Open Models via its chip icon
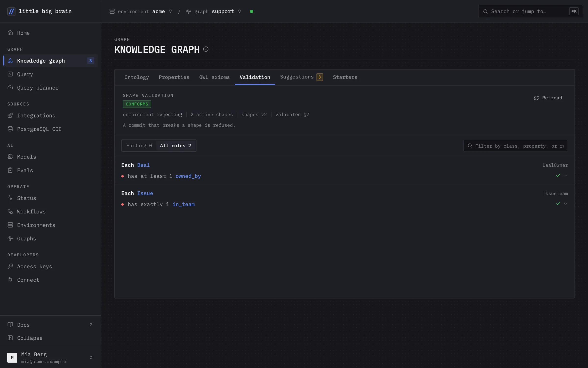The height and width of the screenshot is (368, 588). pos(10,157)
